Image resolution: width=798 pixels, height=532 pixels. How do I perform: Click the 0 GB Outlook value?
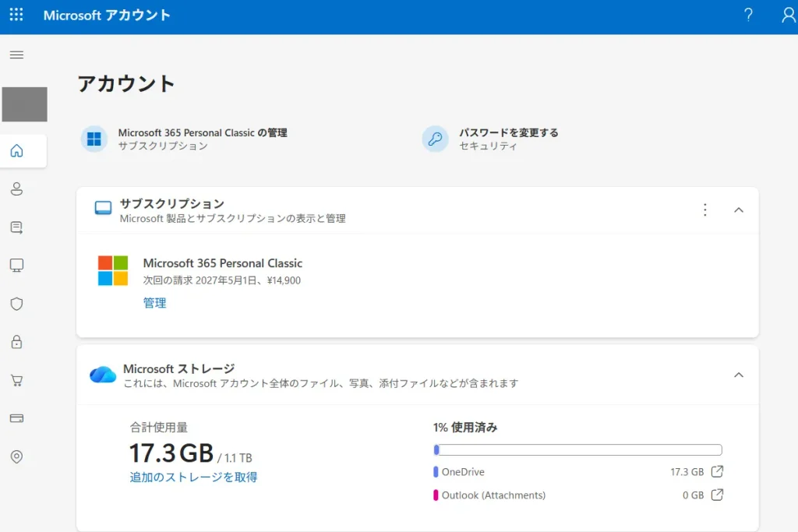(693, 495)
